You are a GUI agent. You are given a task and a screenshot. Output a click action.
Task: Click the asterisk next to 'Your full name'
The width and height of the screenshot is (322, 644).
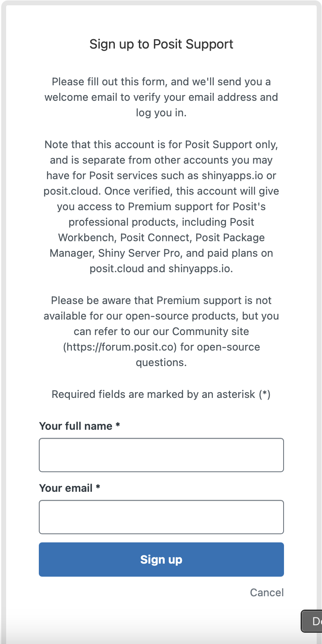click(x=118, y=426)
